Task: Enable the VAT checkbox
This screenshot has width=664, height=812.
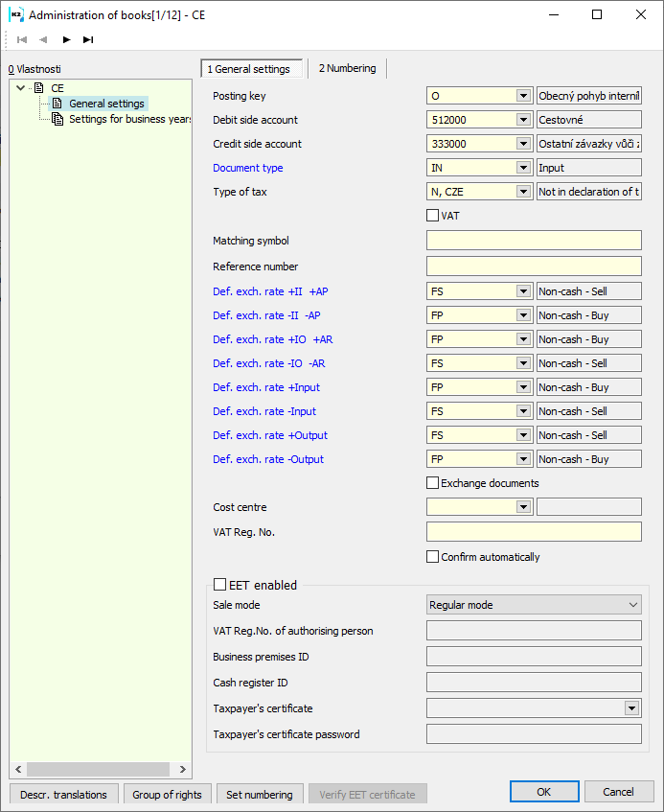Action: [433, 216]
